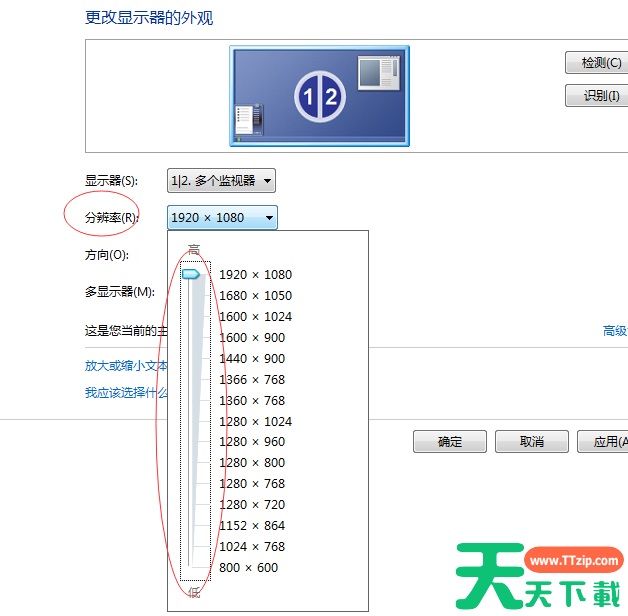
Task: Pick the 1280 × 1024 resolution entry
Action: pos(255,422)
